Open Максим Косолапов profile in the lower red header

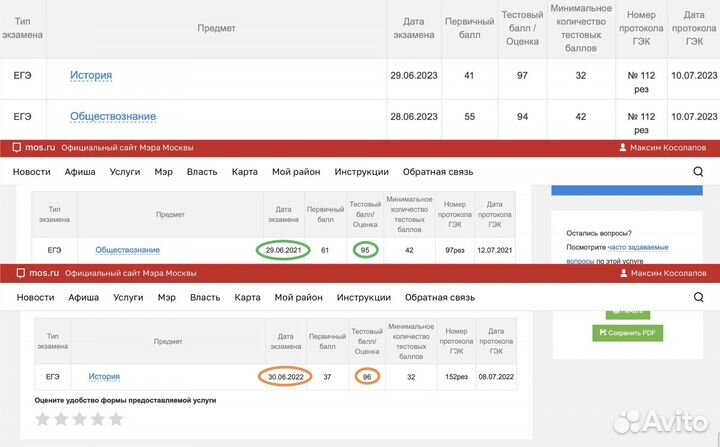(x=663, y=273)
